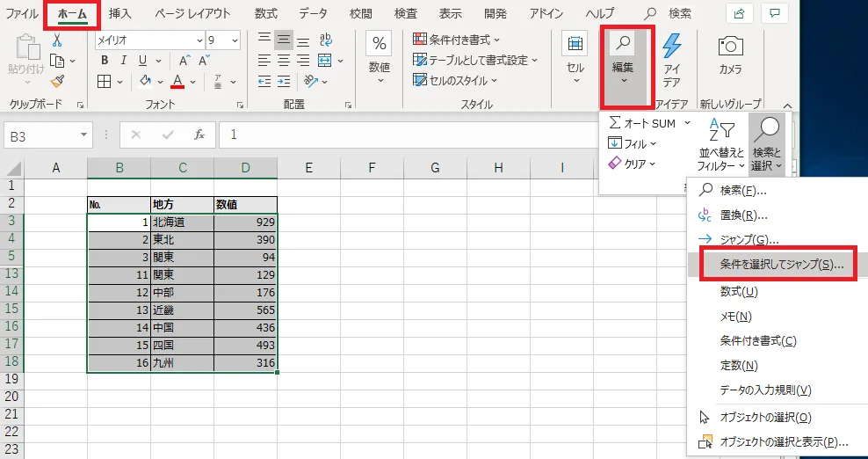
Task: Click the Merge and Center icon
Action: point(322,60)
